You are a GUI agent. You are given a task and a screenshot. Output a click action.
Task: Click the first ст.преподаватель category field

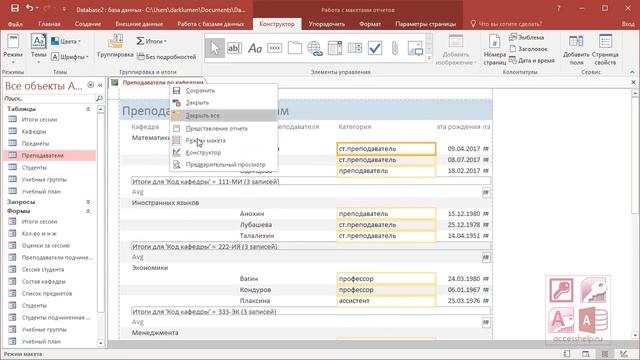click(386, 149)
